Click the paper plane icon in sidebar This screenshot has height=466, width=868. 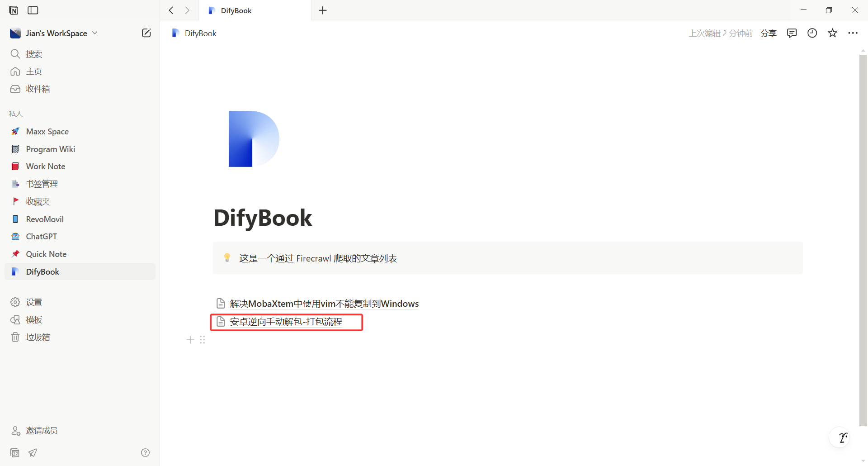point(33,452)
